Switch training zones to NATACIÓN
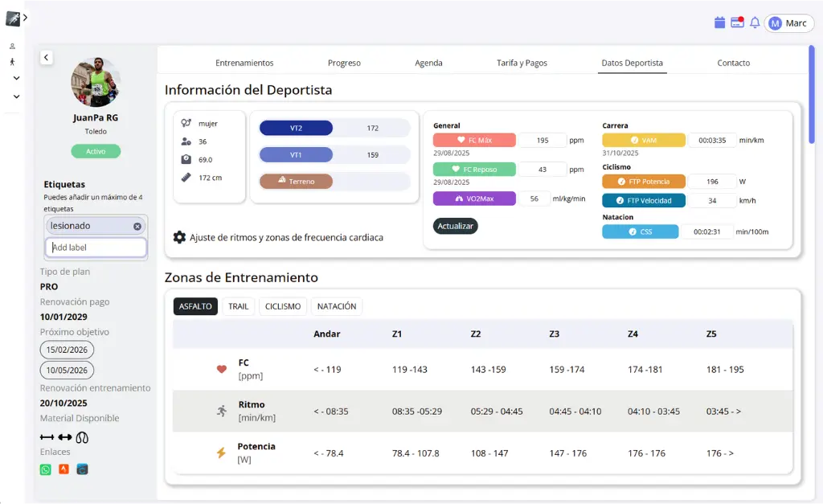Viewport: 823px width, 504px height. tap(337, 306)
